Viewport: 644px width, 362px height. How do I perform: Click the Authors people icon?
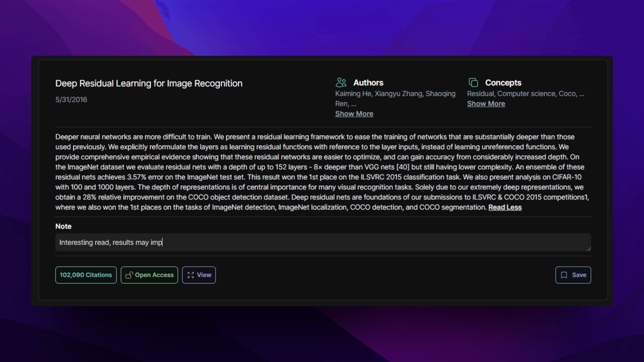point(341,82)
